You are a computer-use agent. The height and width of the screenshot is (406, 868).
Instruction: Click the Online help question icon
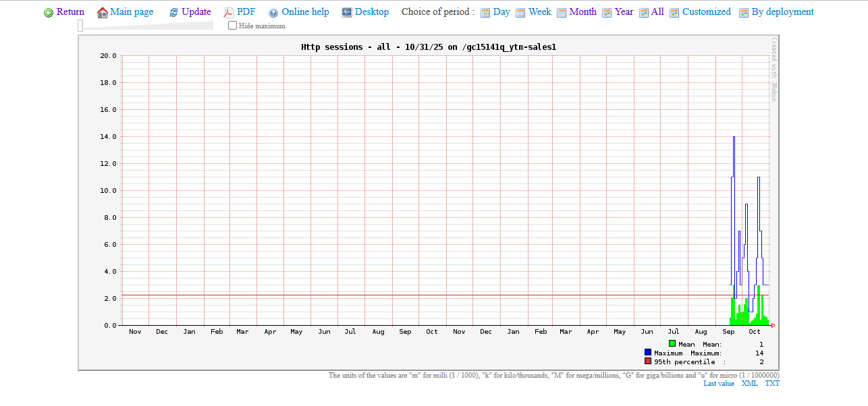pyautogui.click(x=273, y=13)
